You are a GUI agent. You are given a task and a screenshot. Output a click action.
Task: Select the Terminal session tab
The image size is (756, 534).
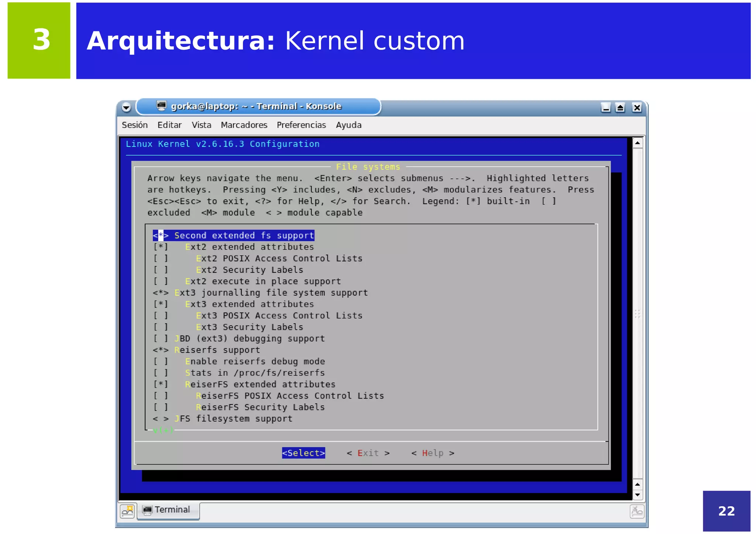[168, 510]
